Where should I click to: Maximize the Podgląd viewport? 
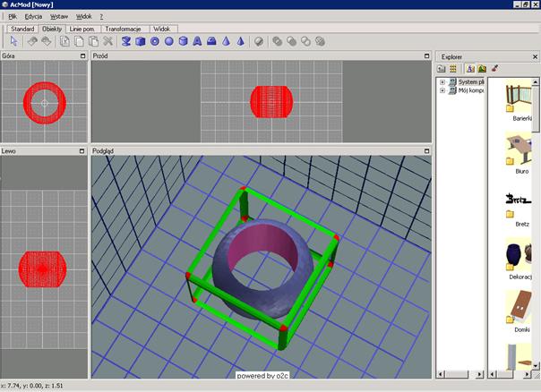(x=426, y=151)
